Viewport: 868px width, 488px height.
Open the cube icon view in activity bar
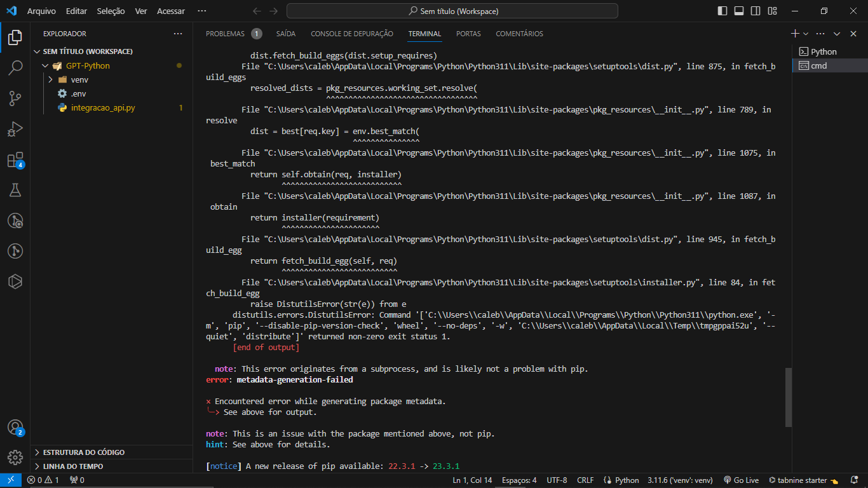click(x=15, y=281)
